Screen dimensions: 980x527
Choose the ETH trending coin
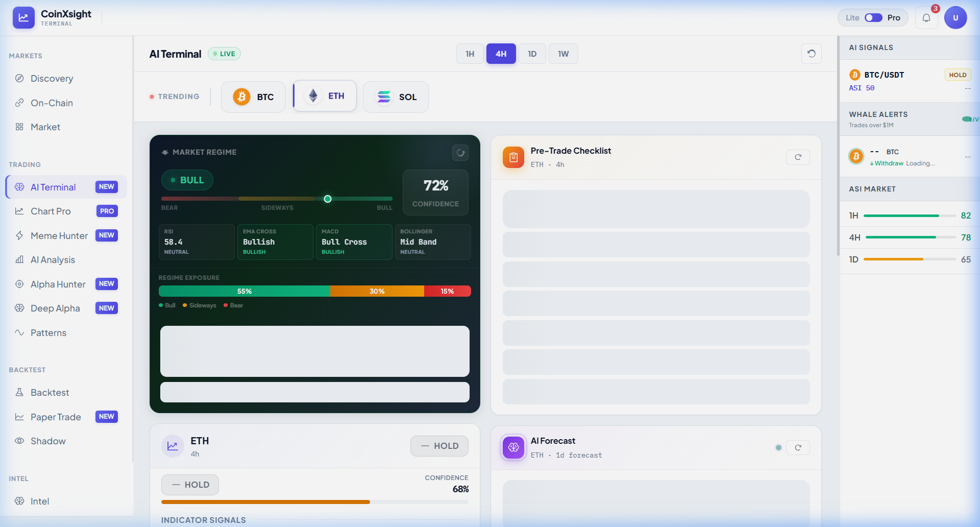coord(325,96)
